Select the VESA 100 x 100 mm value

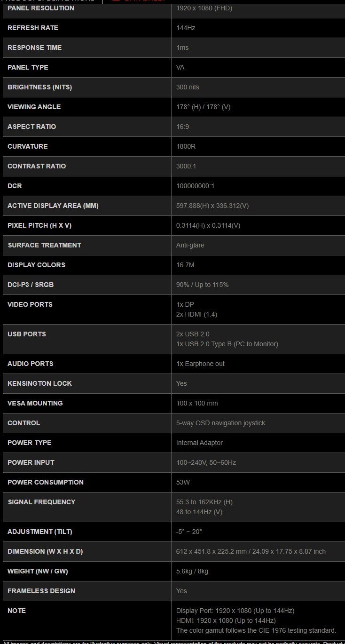[x=197, y=403]
